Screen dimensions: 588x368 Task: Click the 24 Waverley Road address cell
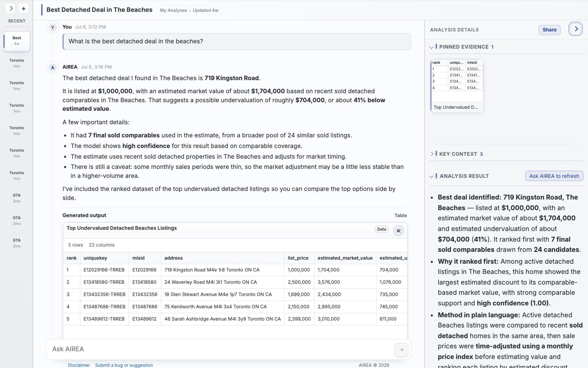pos(223,282)
